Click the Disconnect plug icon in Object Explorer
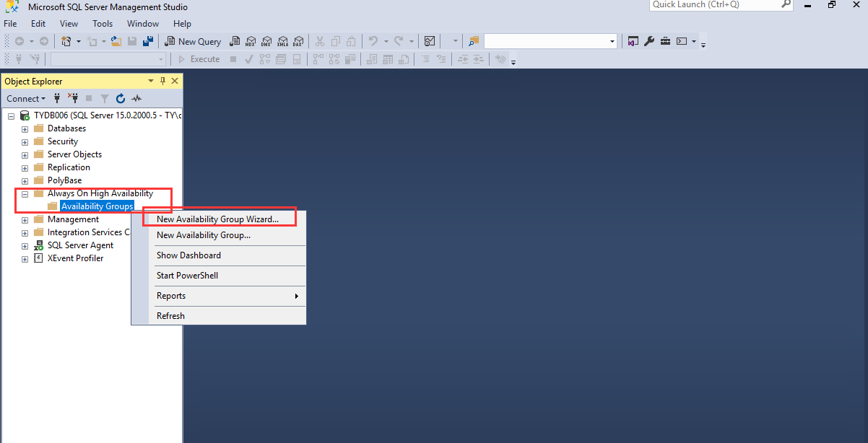 73,98
